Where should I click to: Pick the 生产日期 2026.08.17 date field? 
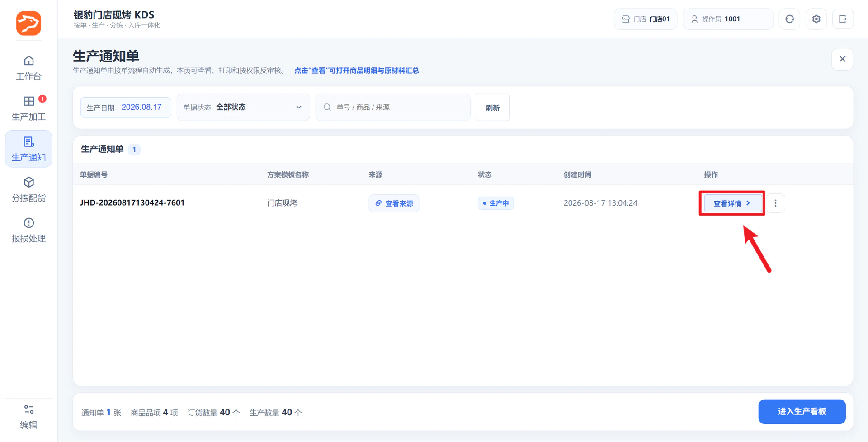pos(126,107)
